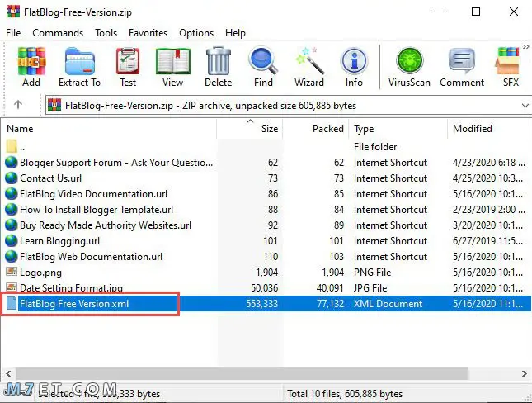The width and height of the screenshot is (532, 403).
Task: Click size value 50,036
Action: [x=264, y=288]
